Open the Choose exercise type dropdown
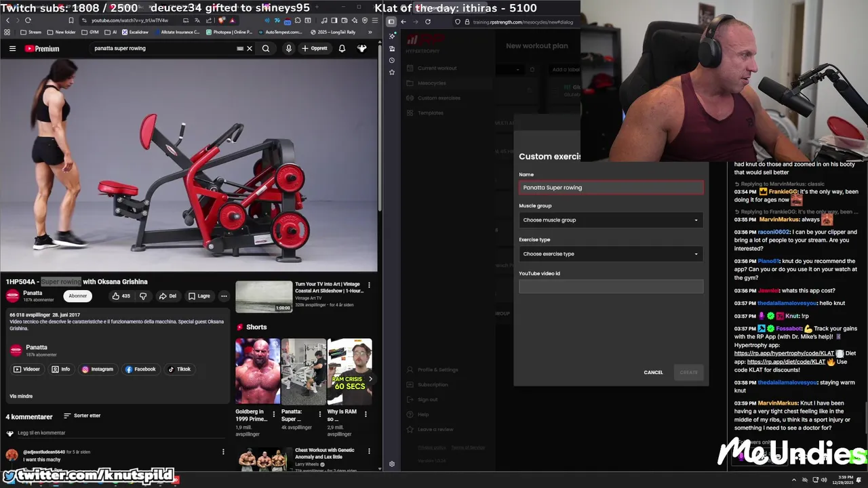The image size is (868, 488). [611, 253]
